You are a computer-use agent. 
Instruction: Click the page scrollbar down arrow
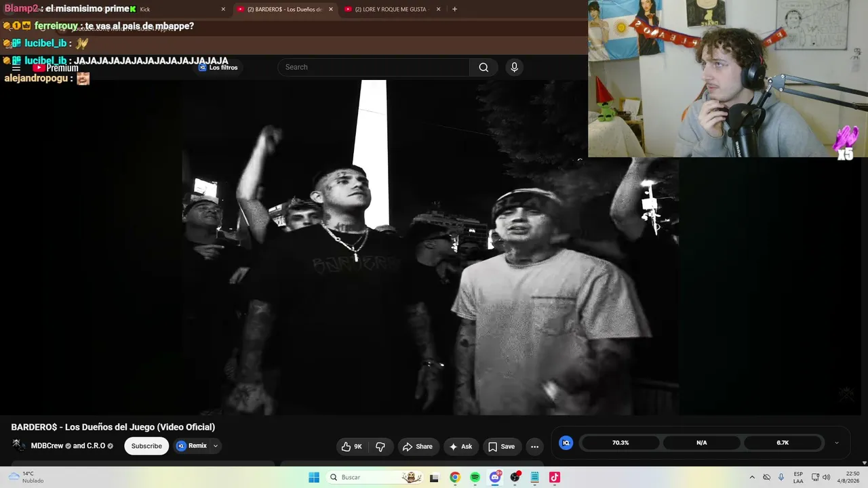[x=864, y=463]
